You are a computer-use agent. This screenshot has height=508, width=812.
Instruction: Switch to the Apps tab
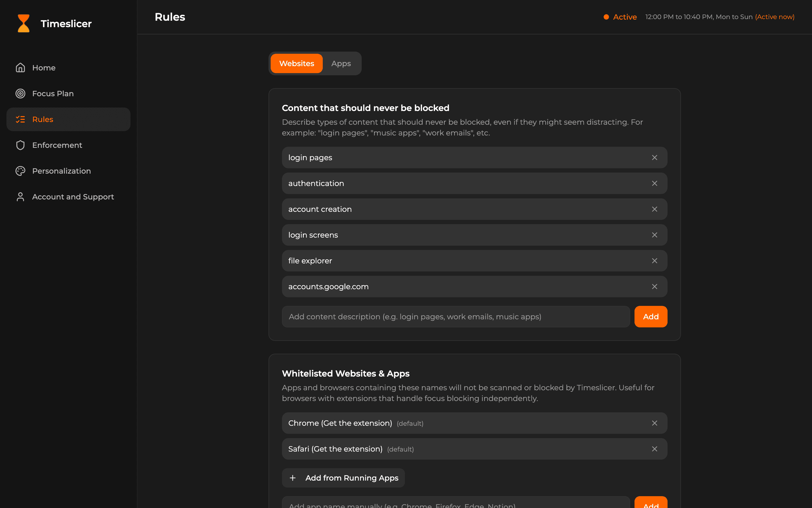341,63
